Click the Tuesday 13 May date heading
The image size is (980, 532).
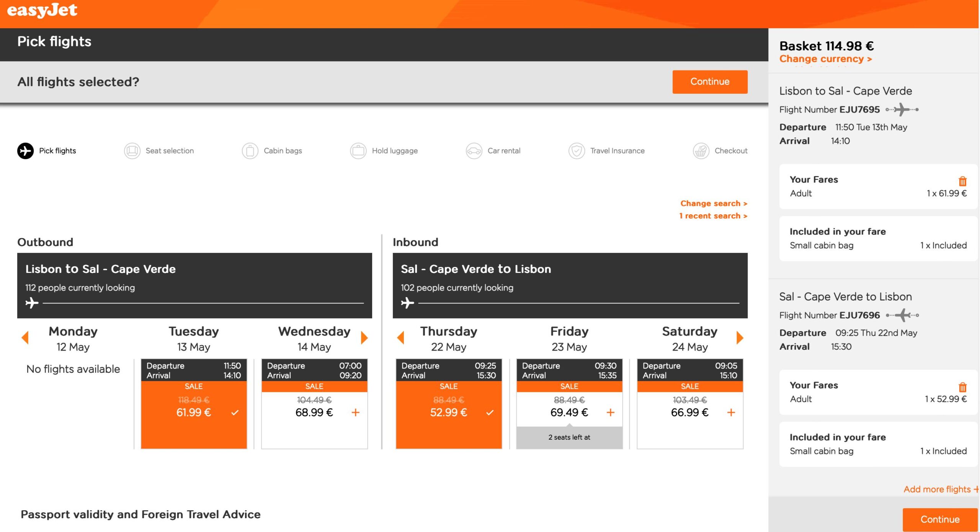194,339
